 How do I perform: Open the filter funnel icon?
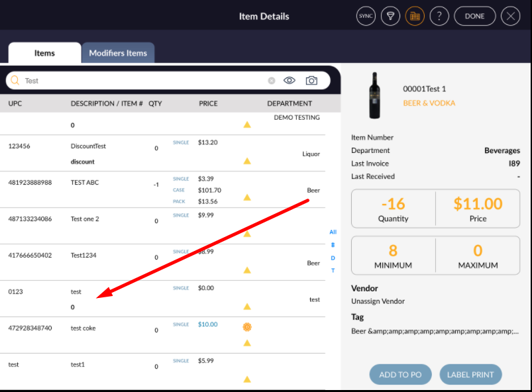[x=390, y=17]
